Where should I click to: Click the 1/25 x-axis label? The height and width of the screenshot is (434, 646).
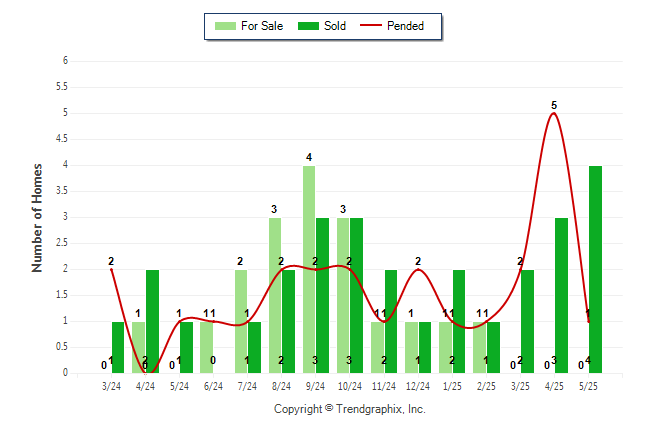(452, 386)
